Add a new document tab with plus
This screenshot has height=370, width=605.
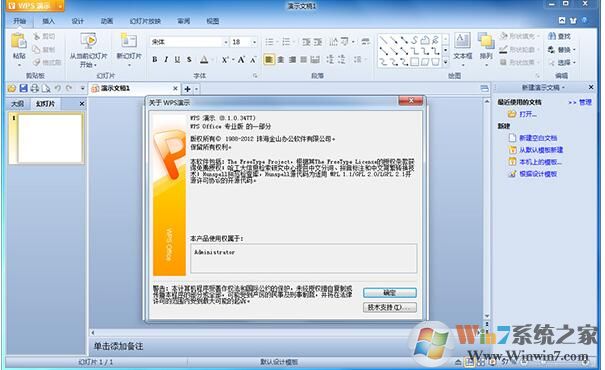[188, 89]
